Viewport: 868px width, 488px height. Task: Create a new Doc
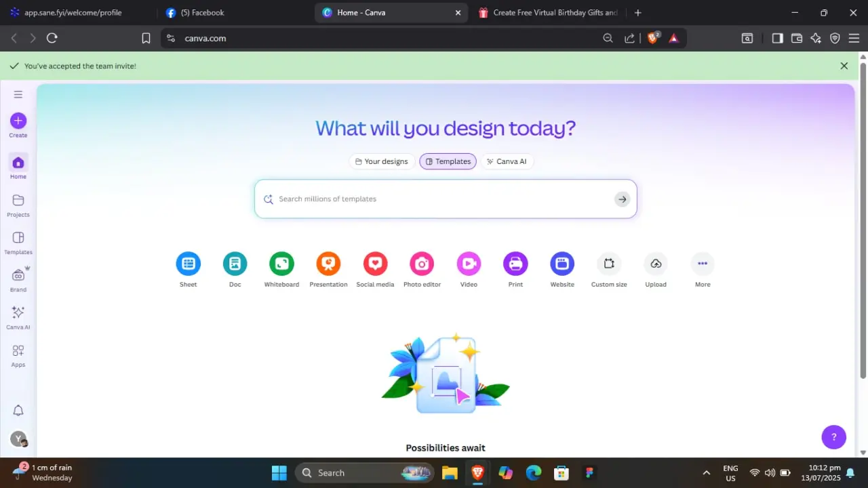click(235, 270)
